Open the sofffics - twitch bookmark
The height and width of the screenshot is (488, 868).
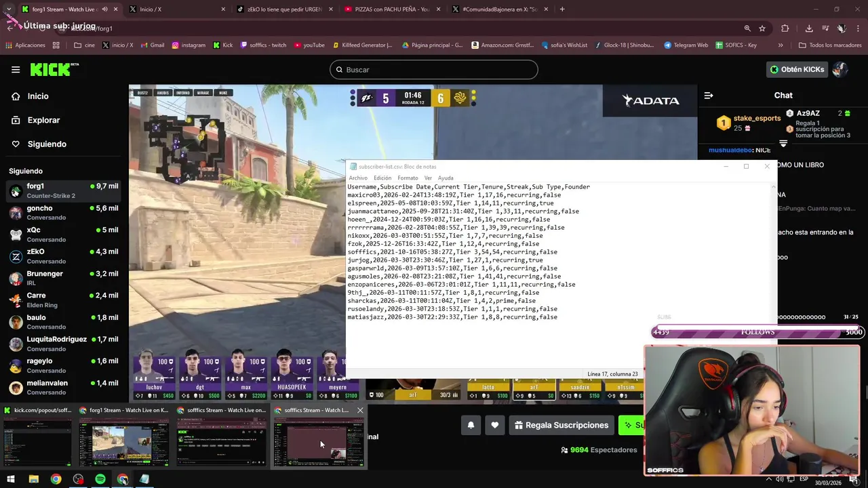(x=262, y=45)
